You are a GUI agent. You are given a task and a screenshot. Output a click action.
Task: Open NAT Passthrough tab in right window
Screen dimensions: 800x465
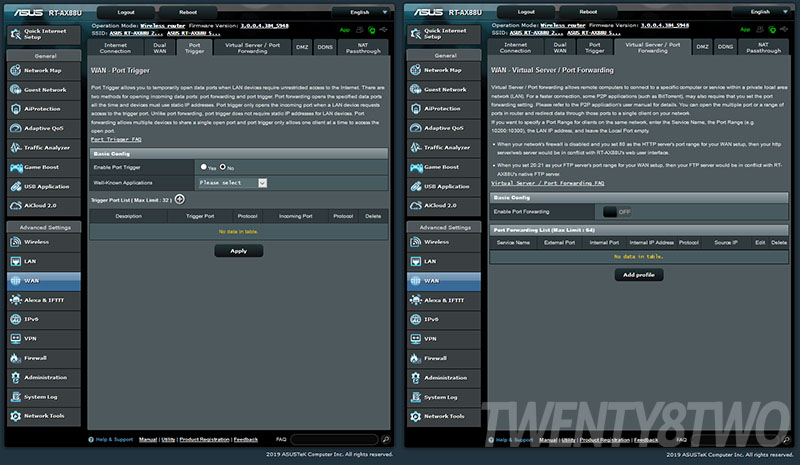pyautogui.click(x=763, y=47)
